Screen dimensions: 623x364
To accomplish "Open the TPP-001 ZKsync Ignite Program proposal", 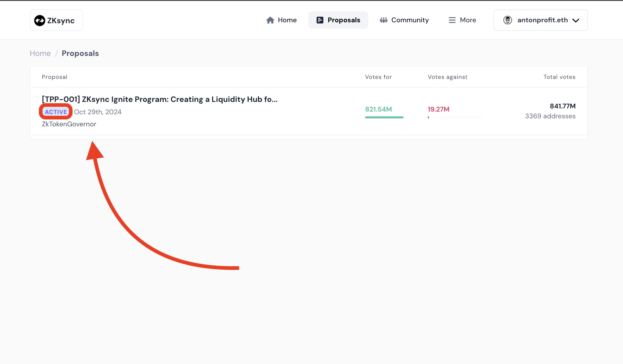I will pyautogui.click(x=160, y=99).
